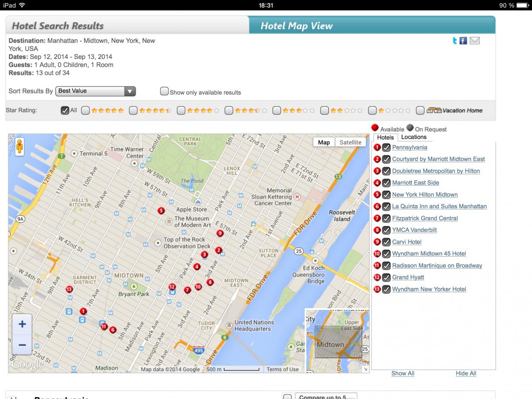Check the two-star rating filter
The image size is (532, 399).
point(325,110)
